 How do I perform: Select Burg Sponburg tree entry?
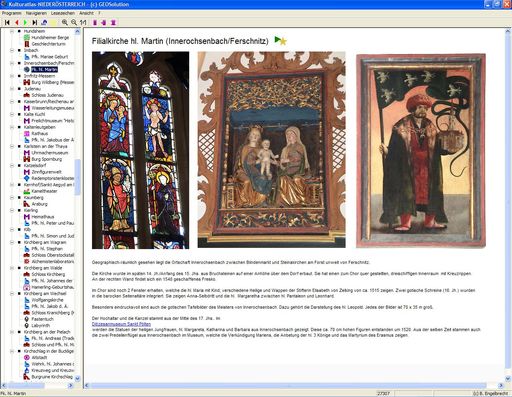[47, 159]
